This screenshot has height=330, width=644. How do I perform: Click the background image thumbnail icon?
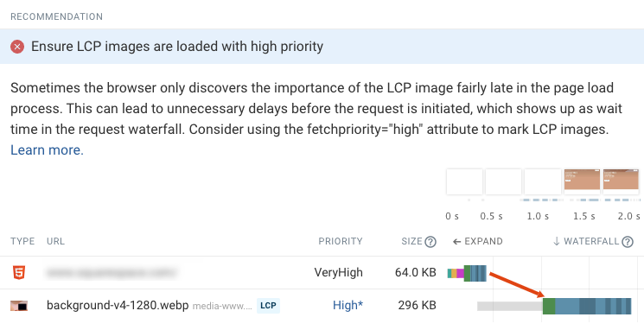(19, 306)
